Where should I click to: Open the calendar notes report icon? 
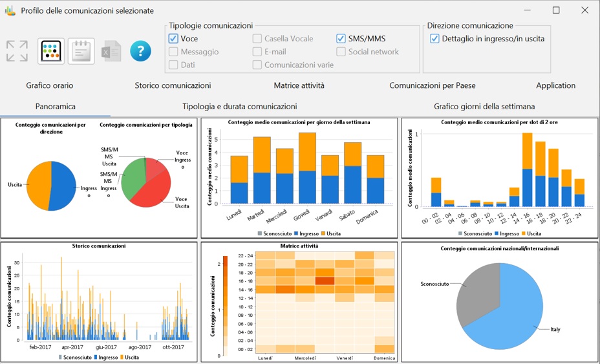(x=81, y=51)
